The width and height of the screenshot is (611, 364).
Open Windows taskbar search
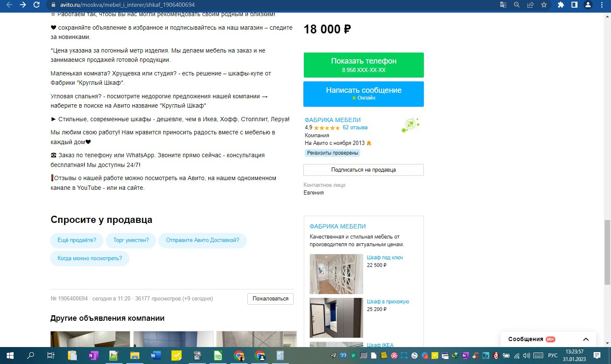coord(31,356)
